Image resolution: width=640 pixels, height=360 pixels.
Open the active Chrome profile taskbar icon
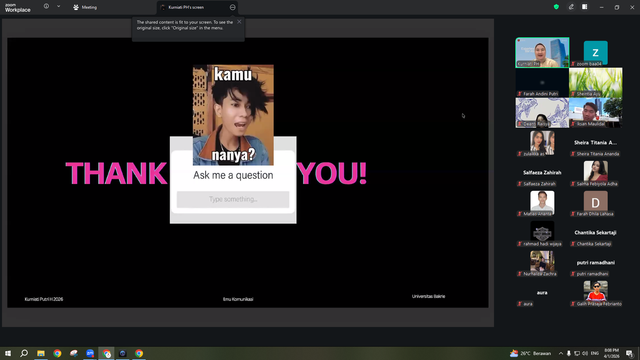[107, 353]
